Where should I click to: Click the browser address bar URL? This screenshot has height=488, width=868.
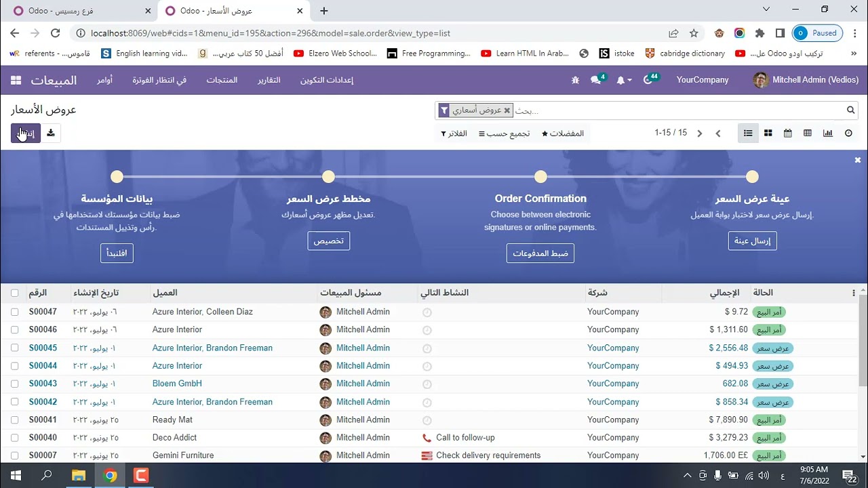270,33
